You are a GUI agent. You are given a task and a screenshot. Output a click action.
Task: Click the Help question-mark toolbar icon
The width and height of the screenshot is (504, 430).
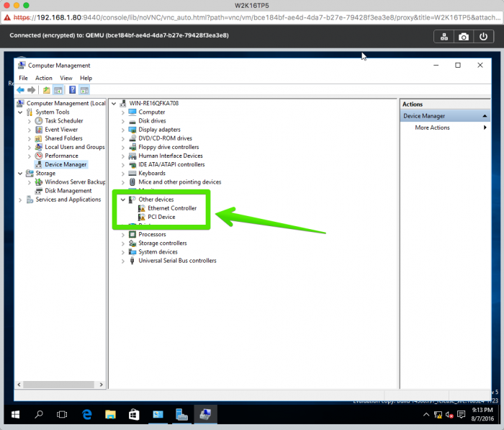tap(72, 90)
